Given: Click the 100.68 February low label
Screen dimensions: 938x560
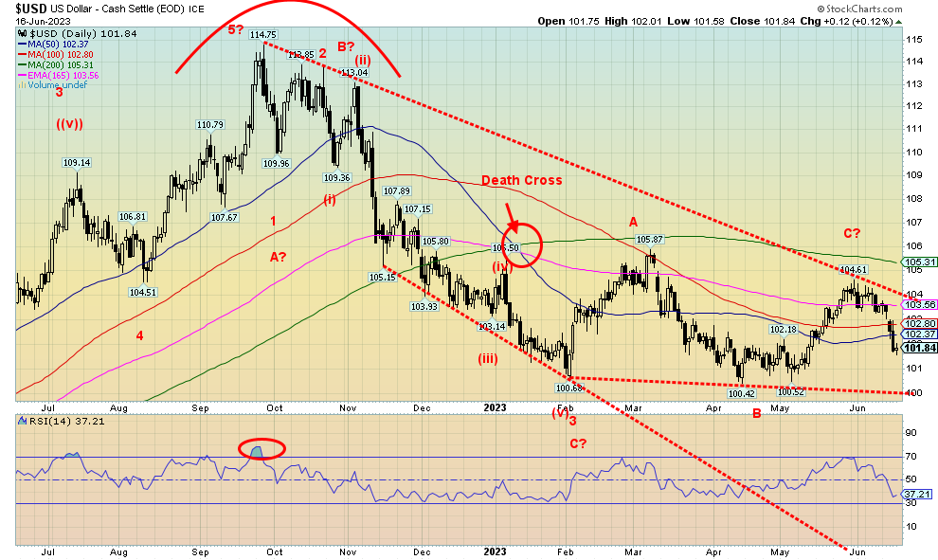Looking at the screenshot, I should [x=568, y=388].
